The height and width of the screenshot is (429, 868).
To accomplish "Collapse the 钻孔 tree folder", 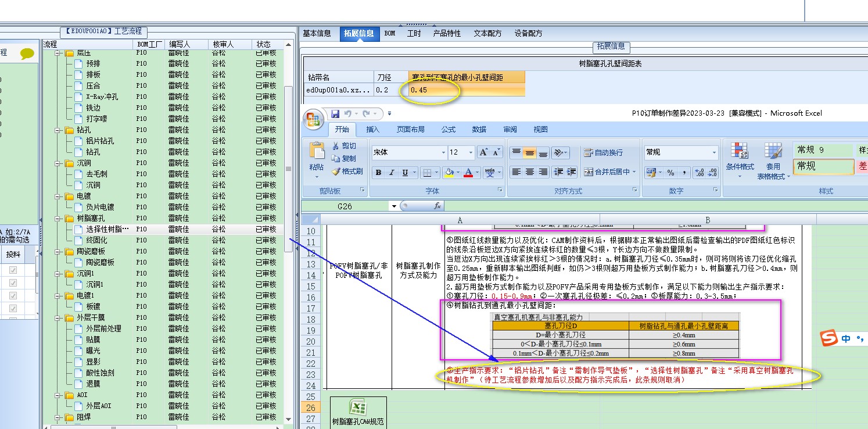I will 58,130.
